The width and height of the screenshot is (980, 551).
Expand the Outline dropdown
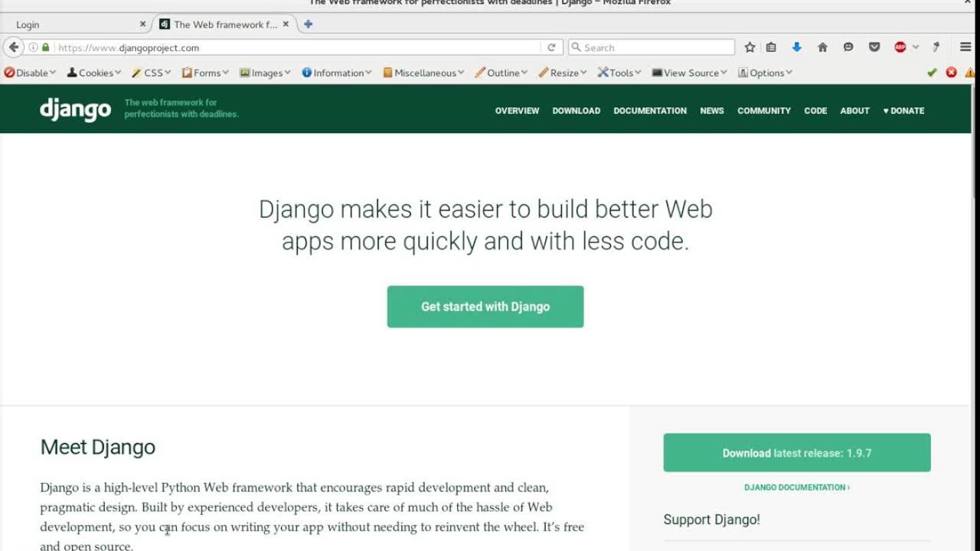click(x=501, y=73)
